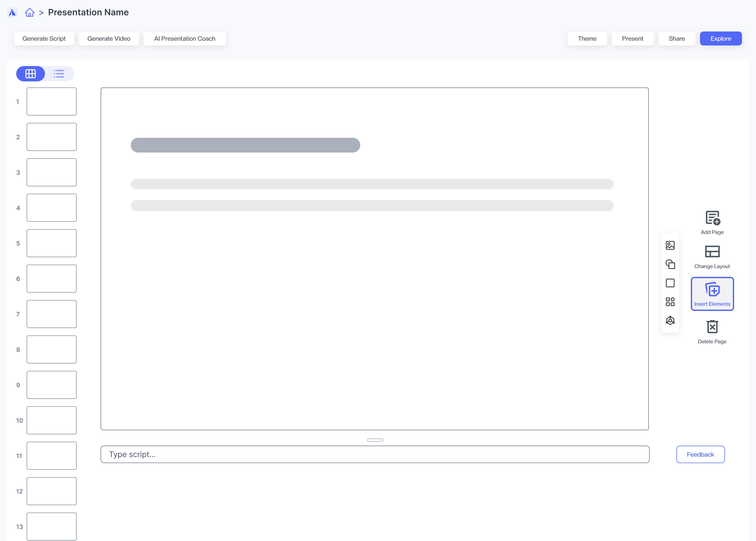Image resolution: width=756 pixels, height=541 pixels.
Task: Open the AI Presentation Coach
Action: point(185,39)
